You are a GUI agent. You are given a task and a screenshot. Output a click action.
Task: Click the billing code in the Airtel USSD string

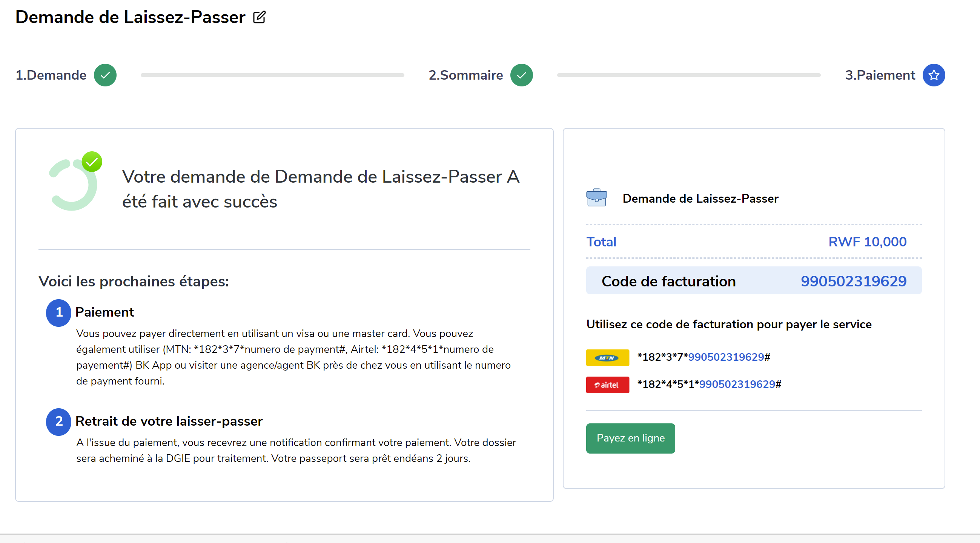[737, 384]
